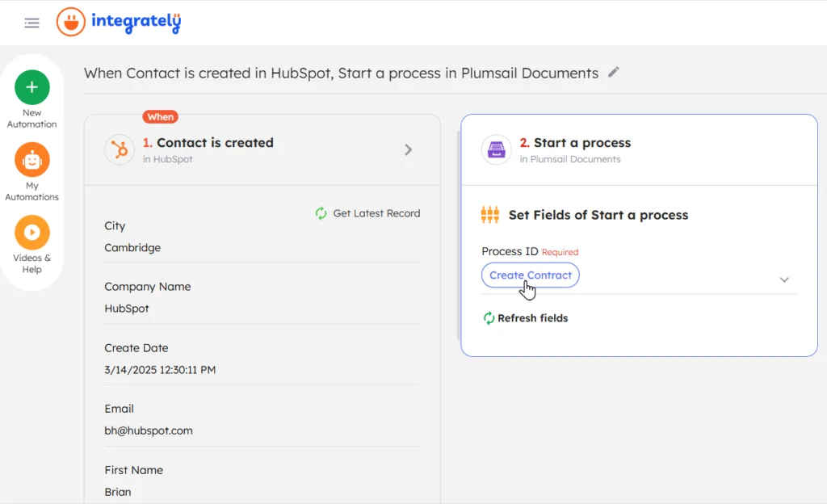Click the HubSpot sprocket icon in step 1
Image resolution: width=827 pixels, height=504 pixels.
pyautogui.click(x=120, y=149)
